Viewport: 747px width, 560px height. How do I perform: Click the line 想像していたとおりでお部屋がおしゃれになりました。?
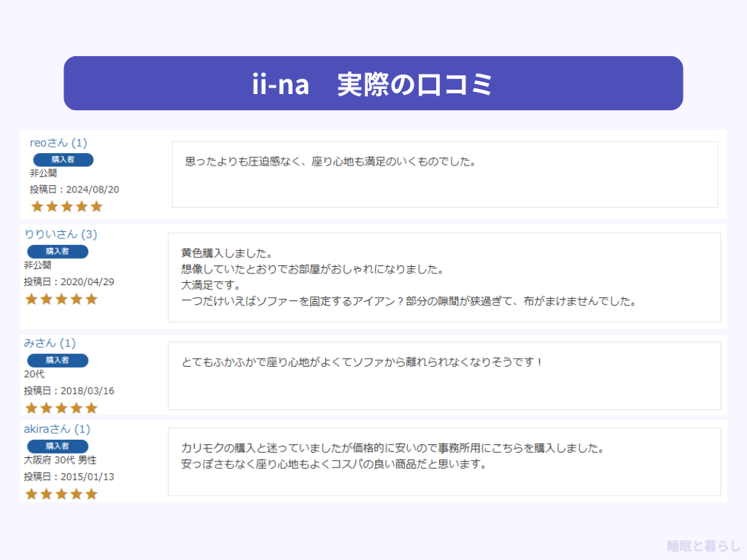click(x=312, y=269)
